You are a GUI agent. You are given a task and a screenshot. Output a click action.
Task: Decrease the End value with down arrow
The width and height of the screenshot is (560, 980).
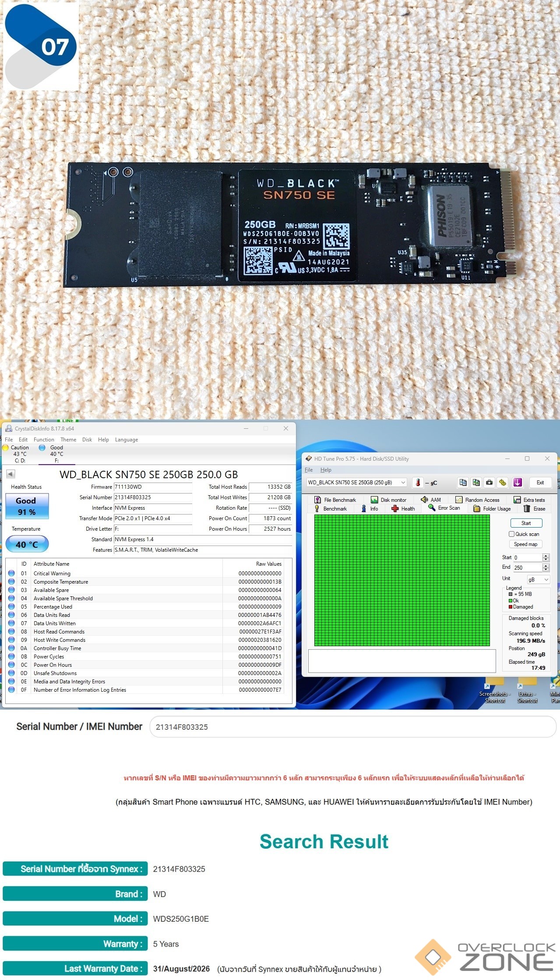click(x=546, y=570)
